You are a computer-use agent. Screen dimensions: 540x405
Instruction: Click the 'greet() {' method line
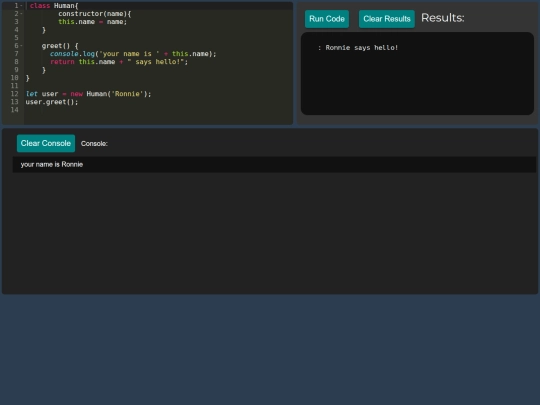point(60,46)
